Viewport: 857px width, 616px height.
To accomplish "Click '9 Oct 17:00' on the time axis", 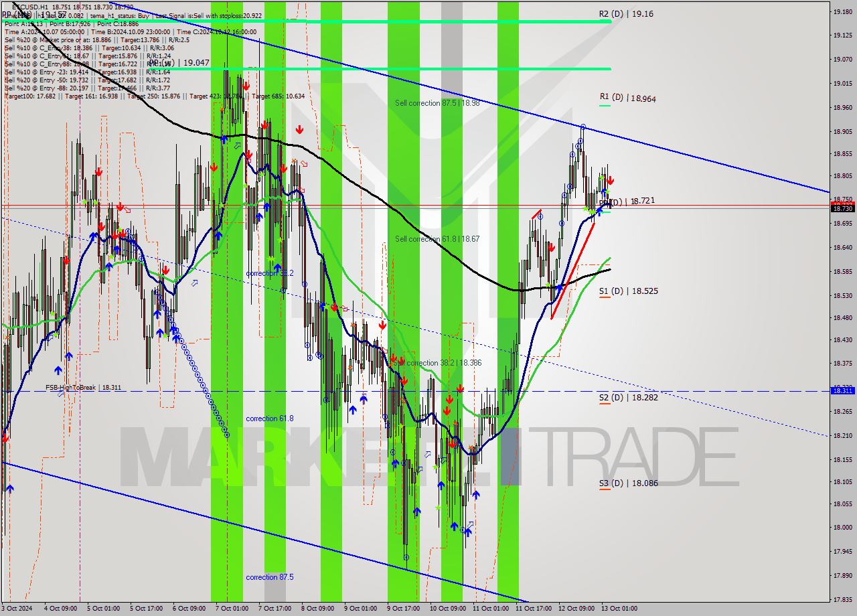I will [x=403, y=609].
